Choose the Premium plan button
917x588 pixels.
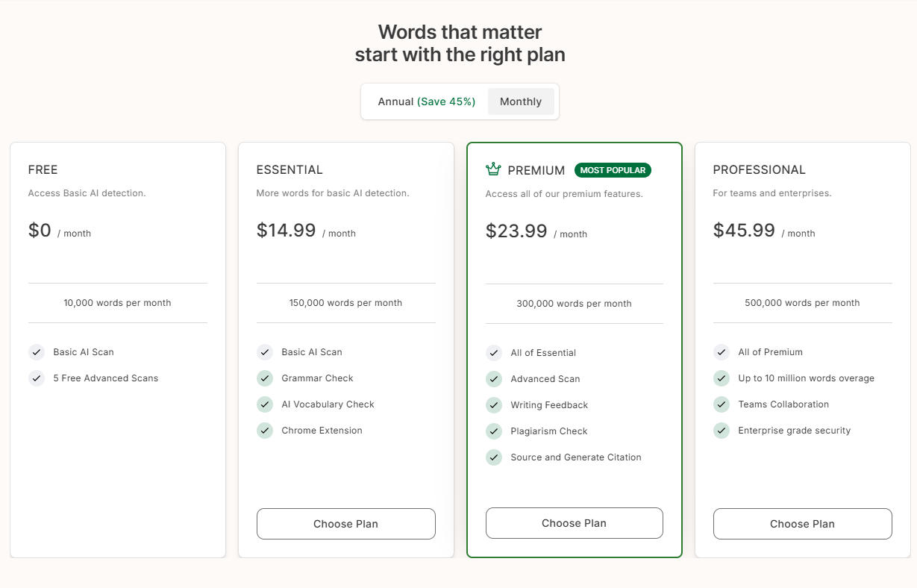574,523
